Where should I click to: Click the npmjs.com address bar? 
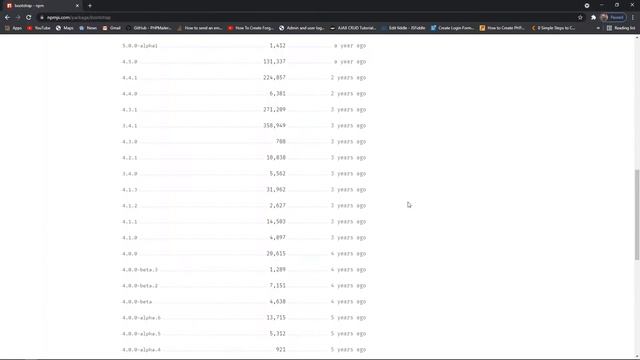coord(306,18)
